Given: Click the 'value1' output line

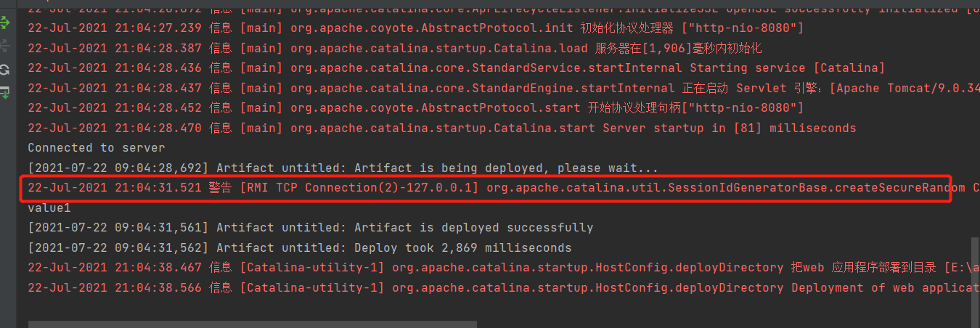Looking at the screenshot, I should [49, 208].
